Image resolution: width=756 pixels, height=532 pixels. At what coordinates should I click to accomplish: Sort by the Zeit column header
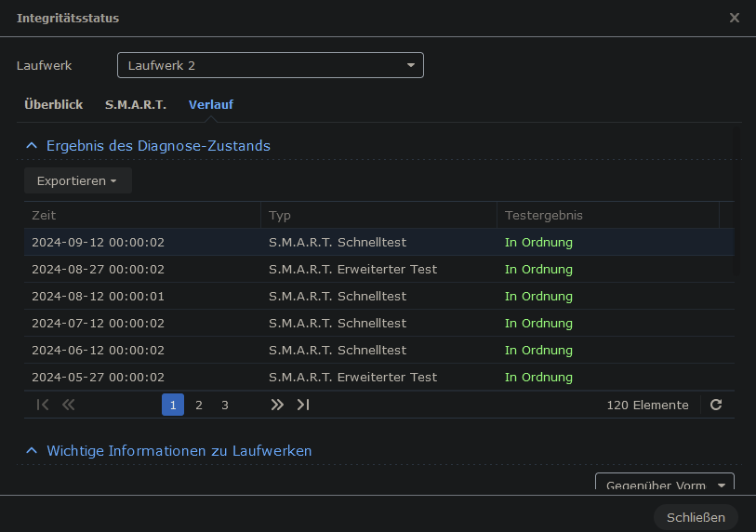[141, 215]
